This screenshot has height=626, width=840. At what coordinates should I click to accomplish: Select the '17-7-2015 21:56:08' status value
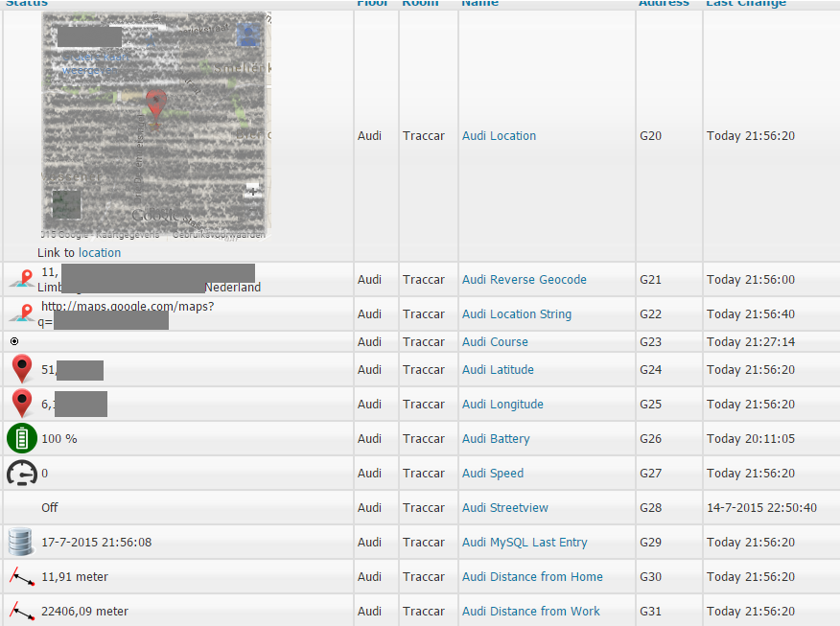[97, 542]
